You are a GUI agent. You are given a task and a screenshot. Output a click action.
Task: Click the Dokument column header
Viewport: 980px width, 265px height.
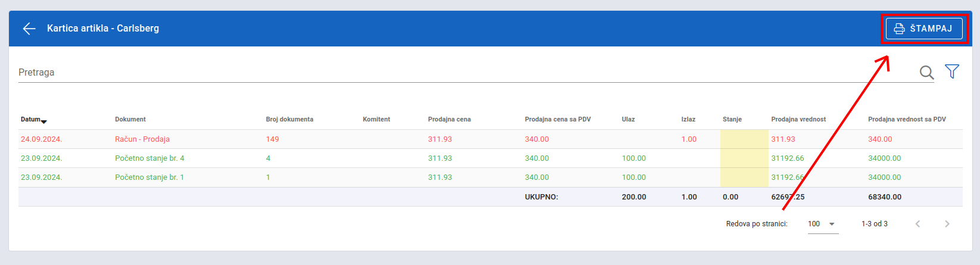pos(130,120)
